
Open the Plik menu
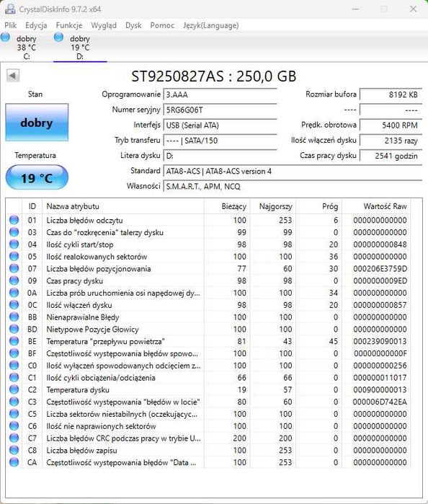pyautogui.click(x=11, y=25)
